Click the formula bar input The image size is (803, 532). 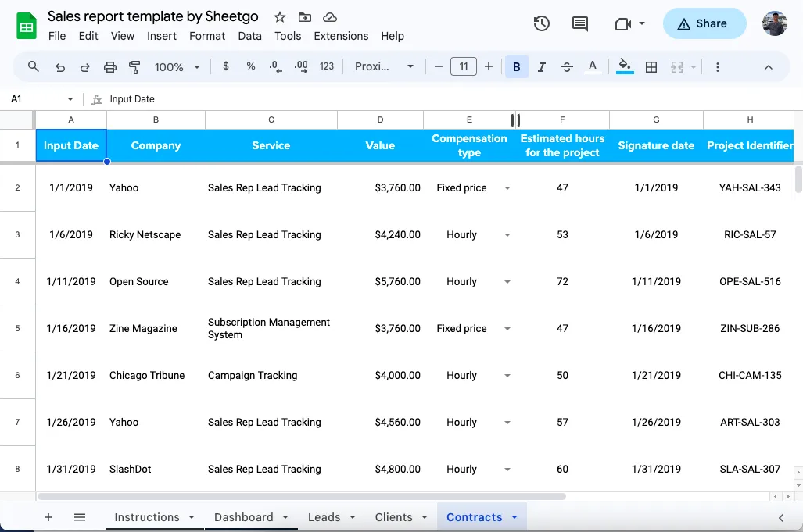point(450,98)
